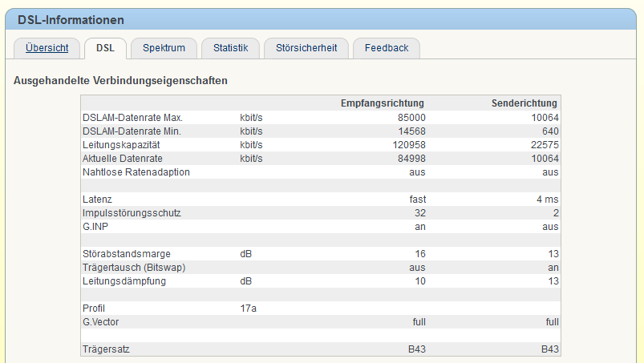Open the Statistik tab
644x363 pixels.
pyautogui.click(x=230, y=48)
